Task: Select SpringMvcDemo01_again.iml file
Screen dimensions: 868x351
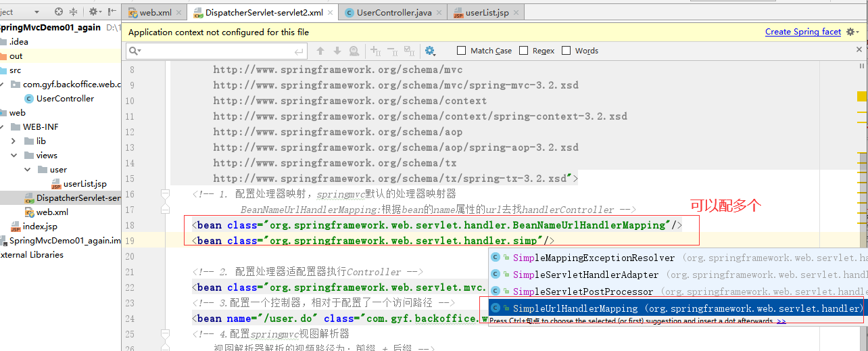Action: (65, 241)
